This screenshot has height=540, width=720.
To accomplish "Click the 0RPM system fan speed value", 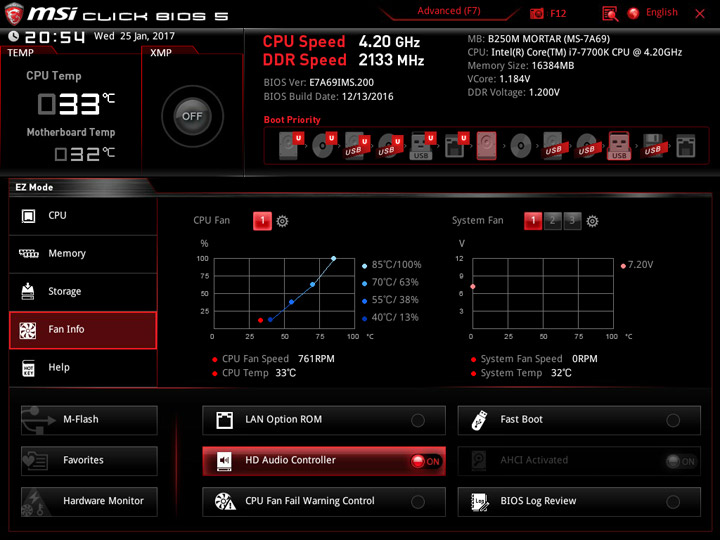I will pos(585,359).
